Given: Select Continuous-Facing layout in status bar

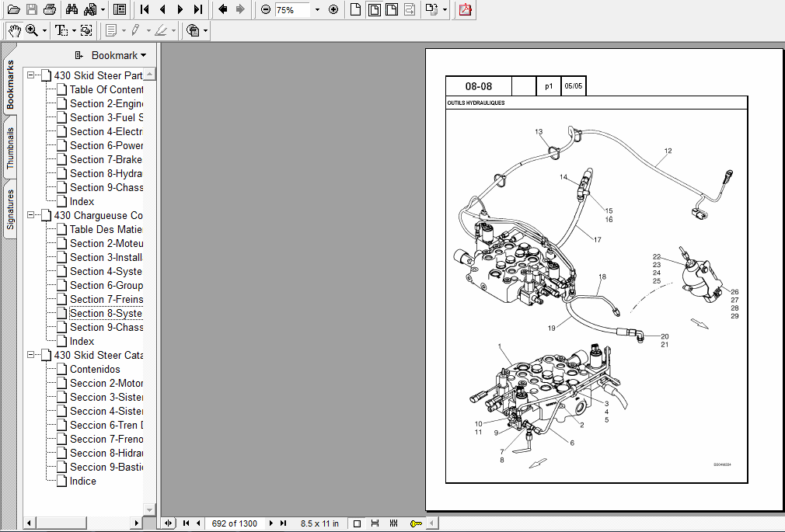Looking at the screenshot, I should [393, 523].
